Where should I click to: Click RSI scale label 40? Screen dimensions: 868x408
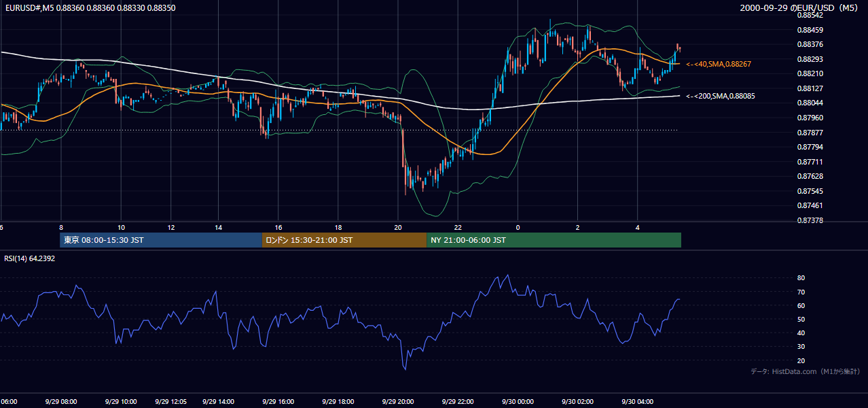[801, 333]
